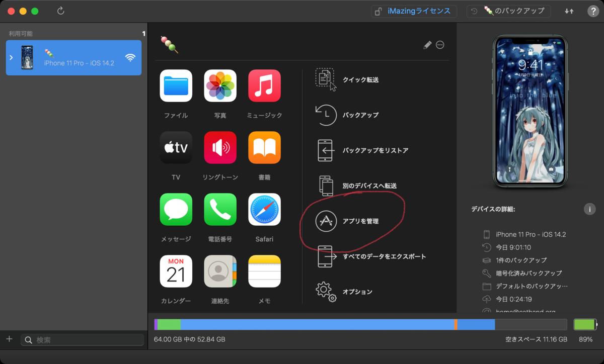Click the iPhone lock screen preview image
This screenshot has height=364, width=604.
(531, 111)
